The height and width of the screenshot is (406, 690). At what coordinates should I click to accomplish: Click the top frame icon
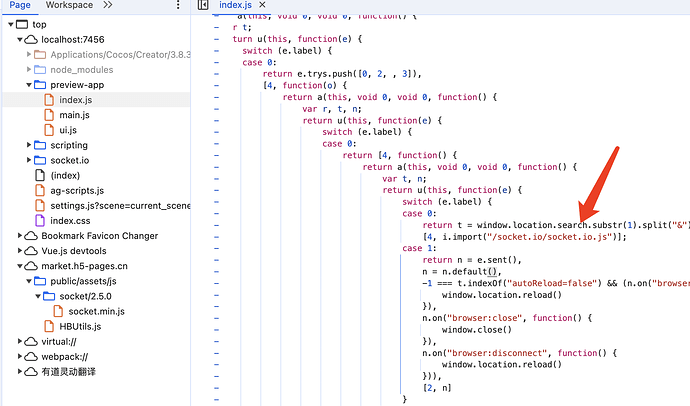click(22, 25)
